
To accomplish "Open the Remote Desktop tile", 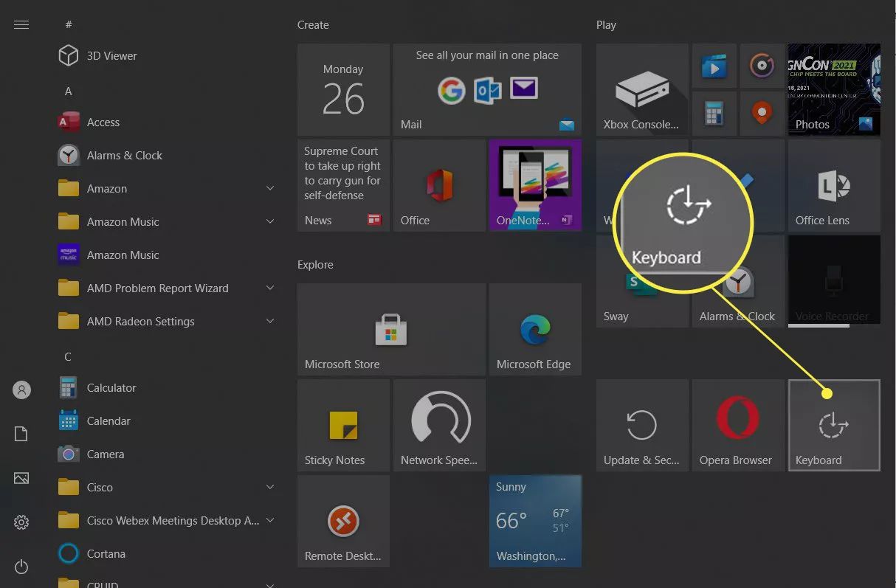I will pos(343,521).
